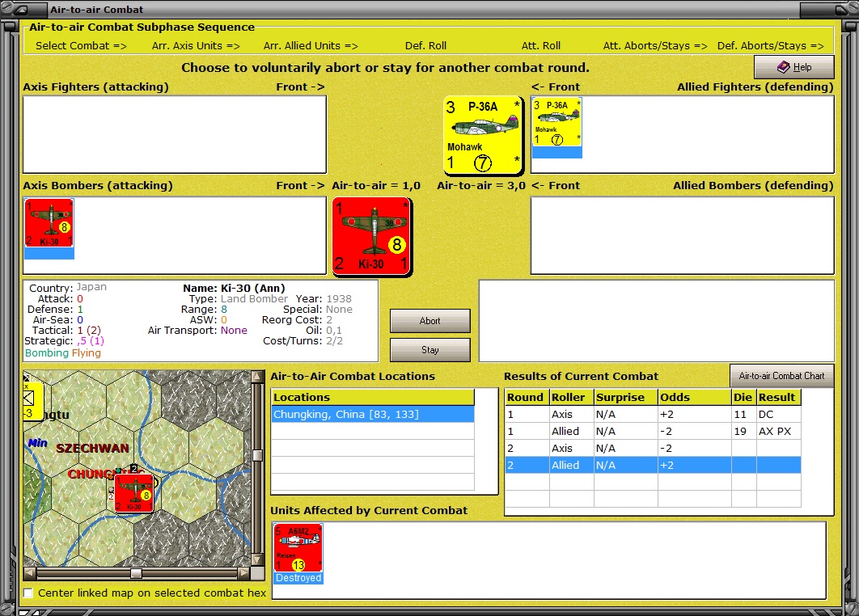The width and height of the screenshot is (859, 616).
Task: Click the Locations column header
Action: [x=373, y=397]
